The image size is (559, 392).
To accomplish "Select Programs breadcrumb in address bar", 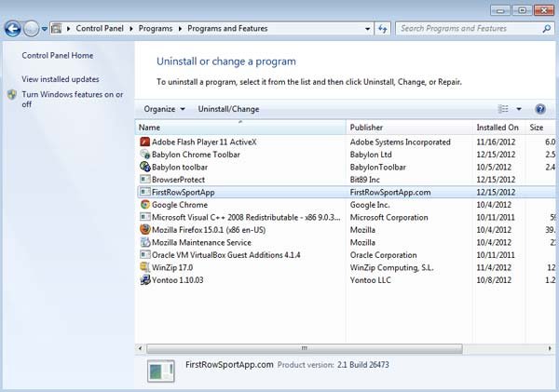I will tap(156, 29).
